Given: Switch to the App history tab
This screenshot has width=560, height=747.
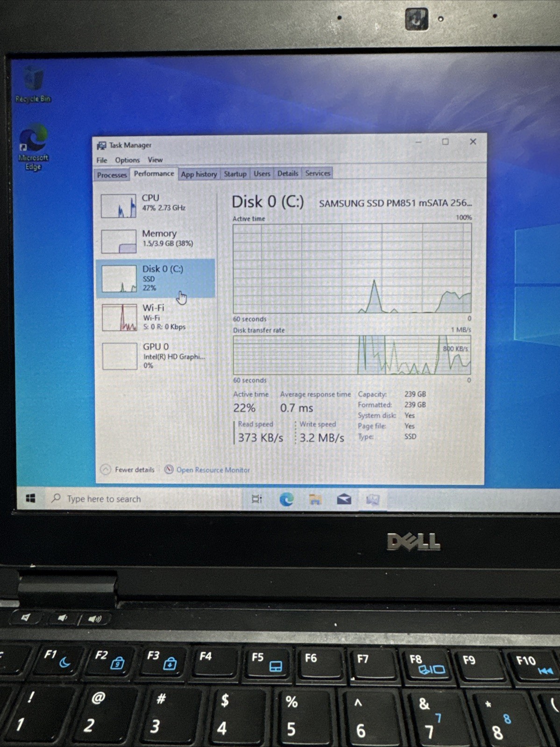Looking at the screenshot, I should coord(199,174).
